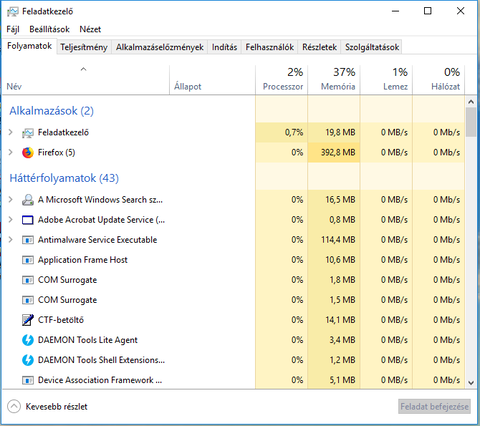Click the 114,4 MB Antimalware memory value

tap(338, 240)
